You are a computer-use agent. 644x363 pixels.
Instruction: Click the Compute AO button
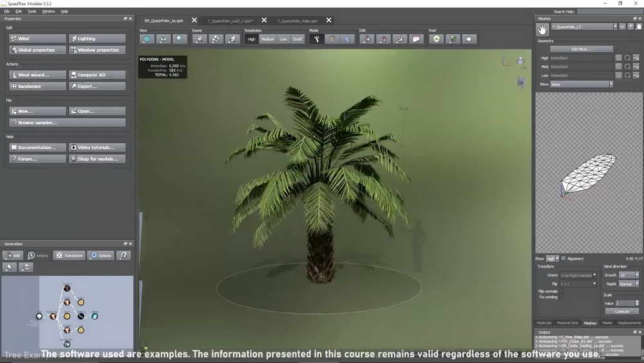(97, 75)
